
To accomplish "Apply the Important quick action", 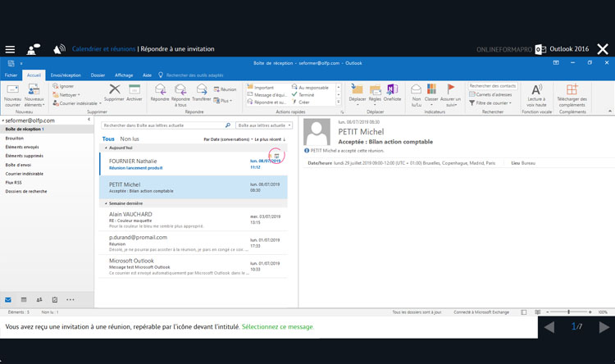I will [x=261, y=87].
